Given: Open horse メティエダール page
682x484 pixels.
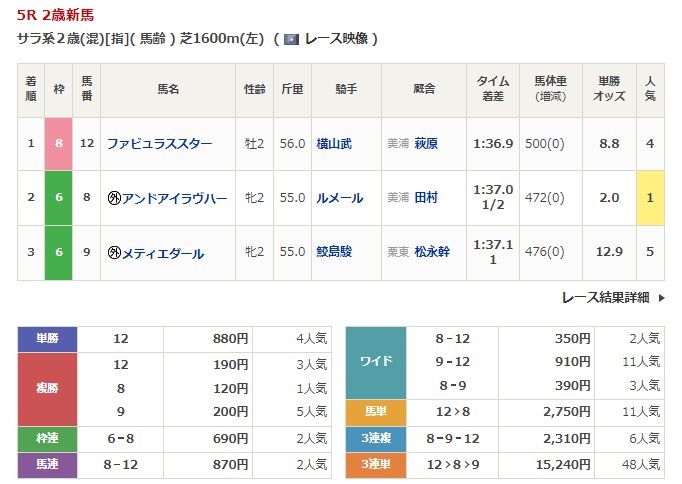Looking at the screenshot, I should [x=163, y=253].
